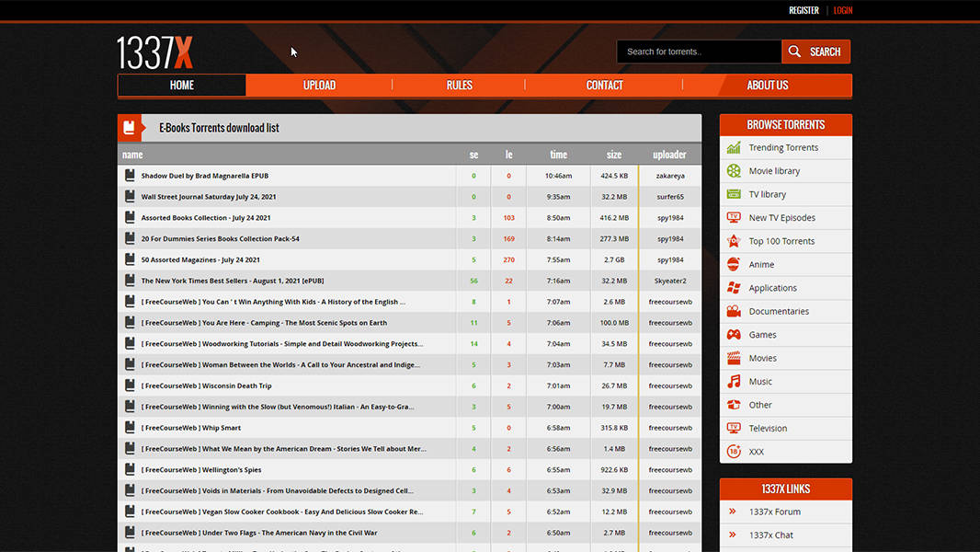The image size is (980, 552).
Task: Open 'Woodworking Tutorials' torrent link
Action: click(282, 344)
